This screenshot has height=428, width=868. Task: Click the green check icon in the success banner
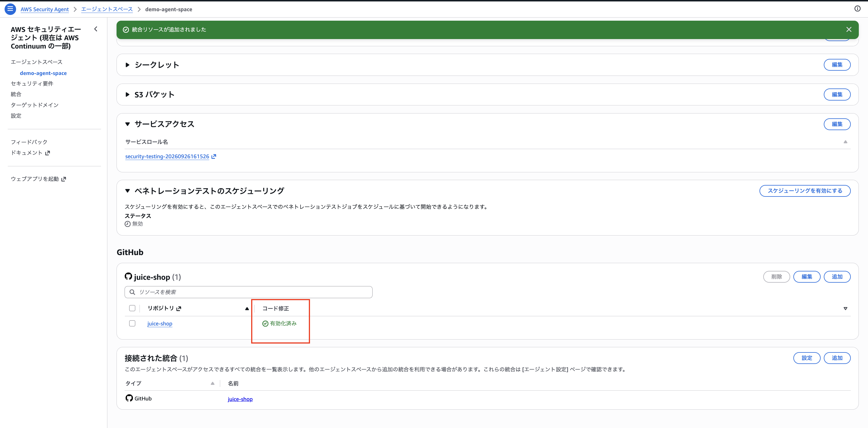(x=126, y=30)
